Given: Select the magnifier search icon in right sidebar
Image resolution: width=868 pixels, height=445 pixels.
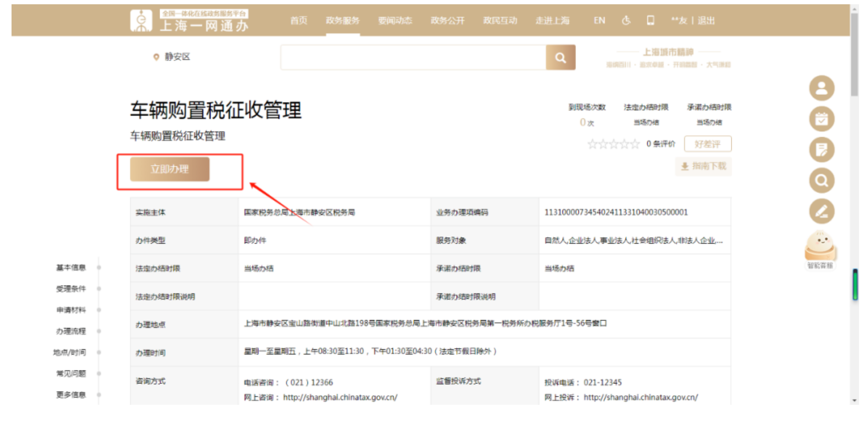Looking at the screenshot, I should 821,180.
